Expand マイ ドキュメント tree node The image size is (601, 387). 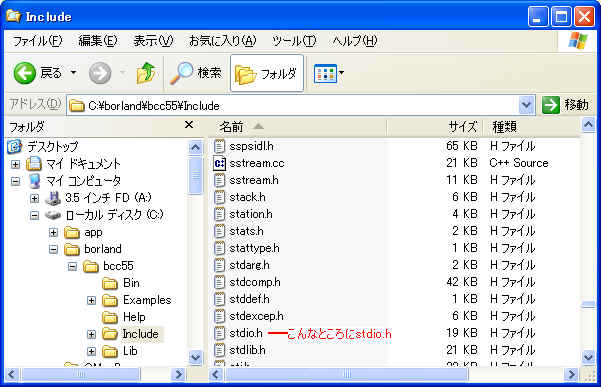click(15, 164)
